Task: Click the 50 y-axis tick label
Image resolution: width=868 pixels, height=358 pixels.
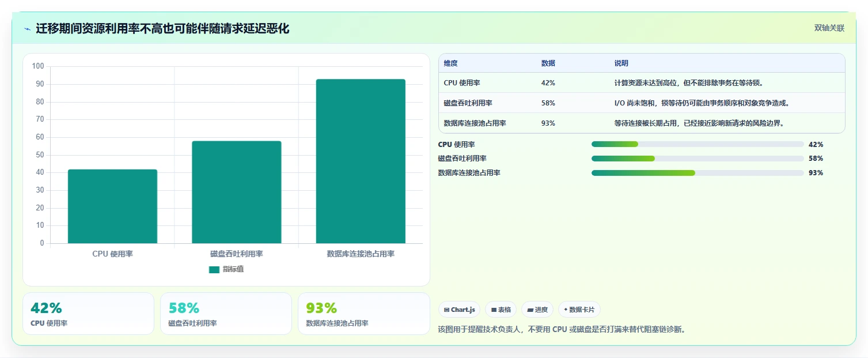Action: tap(40, 154)
